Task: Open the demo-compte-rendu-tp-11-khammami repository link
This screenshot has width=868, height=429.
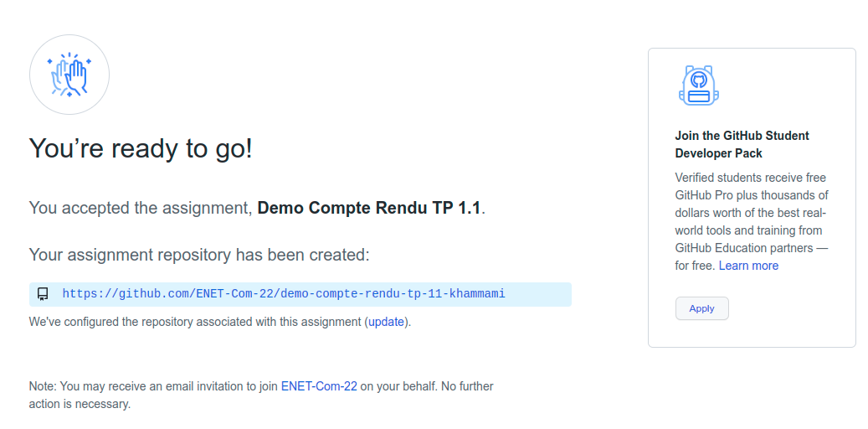Action: 284,294
